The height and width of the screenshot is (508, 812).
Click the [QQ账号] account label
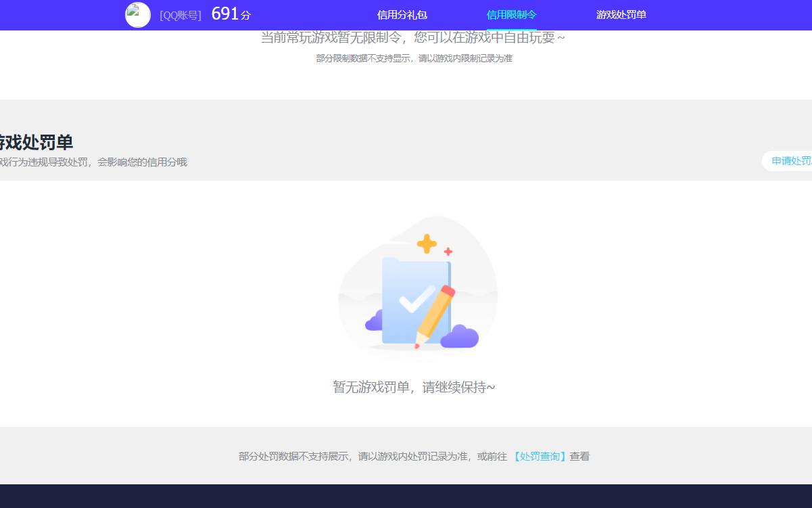tap(180, 15)
